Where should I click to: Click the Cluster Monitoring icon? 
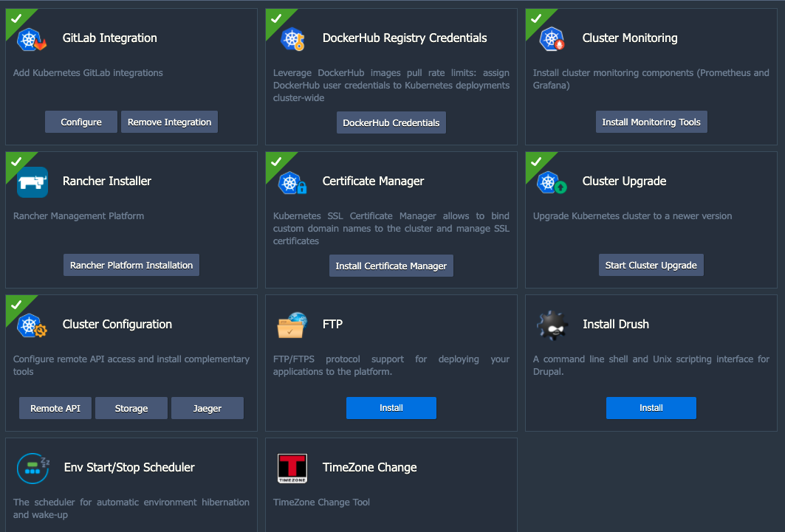click(x=550, y=38)
